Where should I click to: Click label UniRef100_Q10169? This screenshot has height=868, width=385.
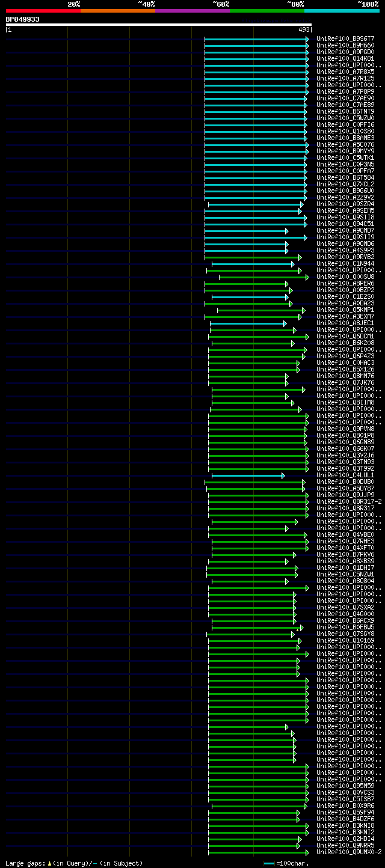(345, 640)
